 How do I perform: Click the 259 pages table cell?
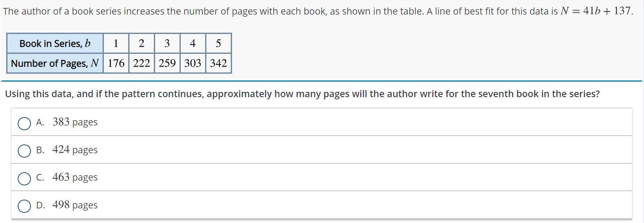tap(167, 63)
